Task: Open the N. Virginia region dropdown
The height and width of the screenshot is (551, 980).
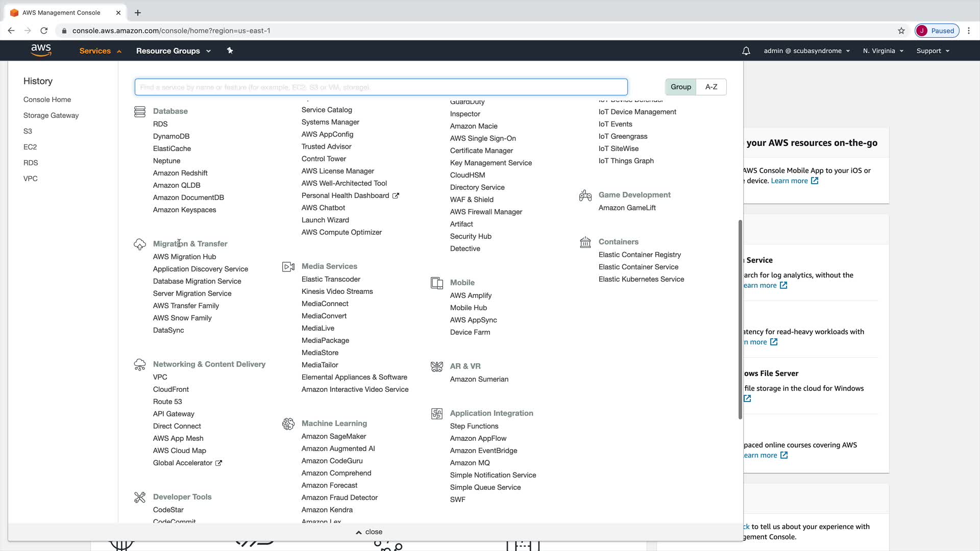Action: pyautogui.click(x=883, y=51)
